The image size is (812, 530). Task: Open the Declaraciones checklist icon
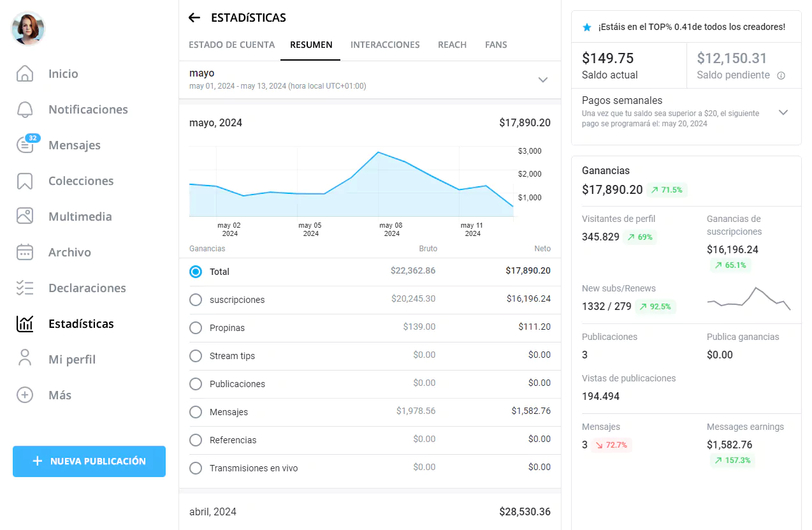click(25, 288)
